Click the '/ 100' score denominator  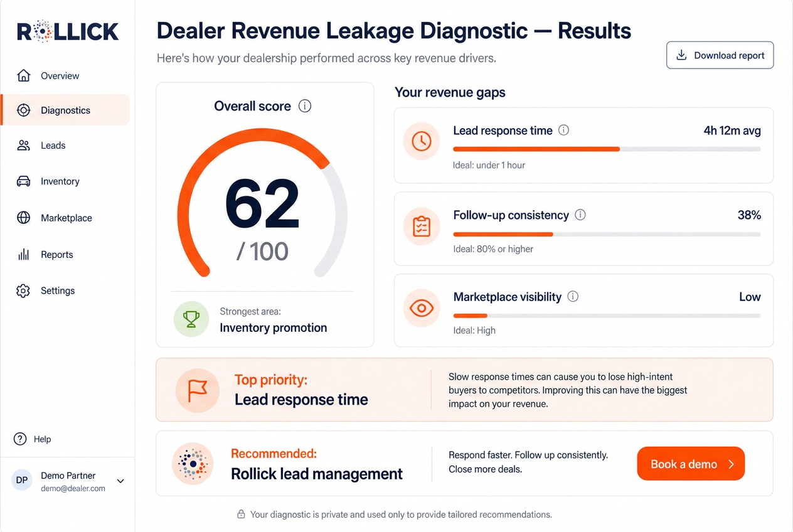click(262, 252)
